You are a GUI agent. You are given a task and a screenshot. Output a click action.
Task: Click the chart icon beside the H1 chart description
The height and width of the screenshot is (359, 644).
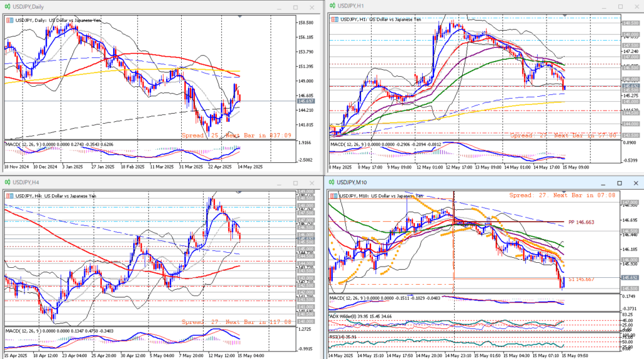[335, 19]
